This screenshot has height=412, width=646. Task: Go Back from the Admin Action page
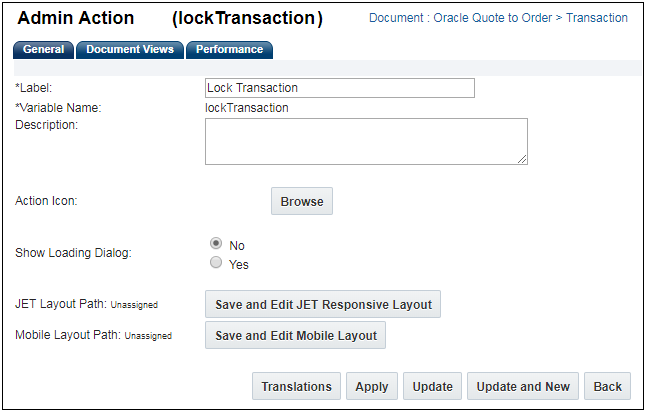pos(607,387)
